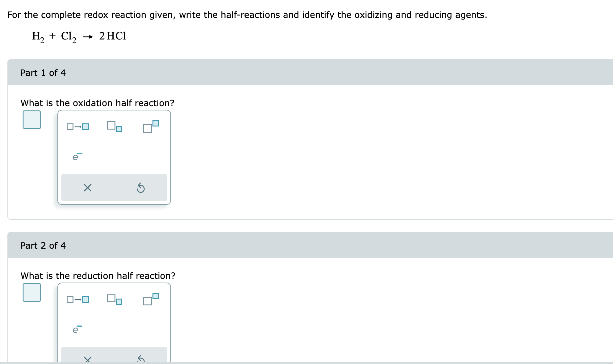Undo the last entry in Part 2 palette
Viewport: 613px width, 364px height.
point(141,360)
